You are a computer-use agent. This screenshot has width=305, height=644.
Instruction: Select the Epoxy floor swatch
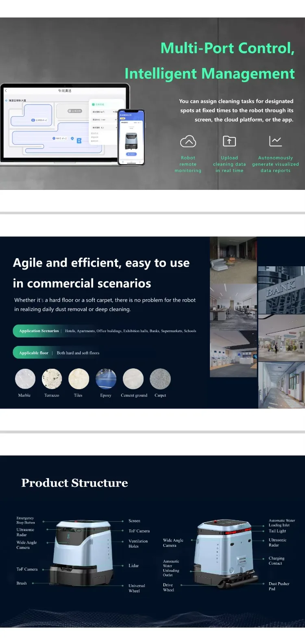point(106,379)
